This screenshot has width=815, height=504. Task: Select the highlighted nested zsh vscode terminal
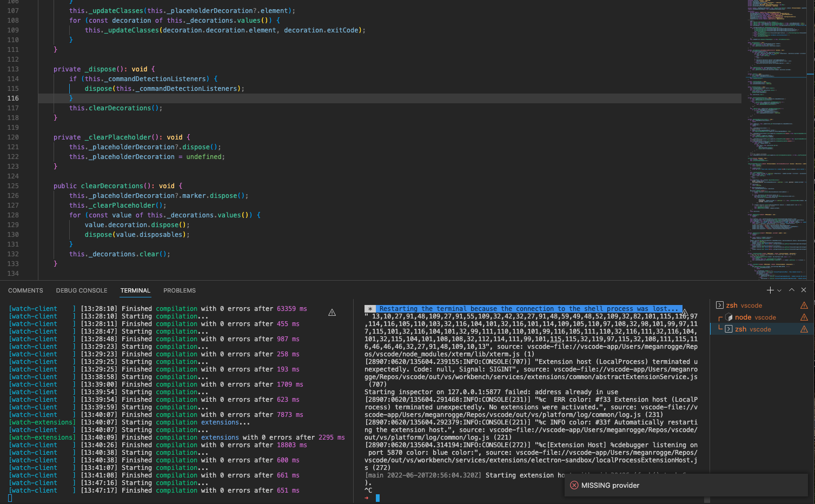click(x=761, y=329)
